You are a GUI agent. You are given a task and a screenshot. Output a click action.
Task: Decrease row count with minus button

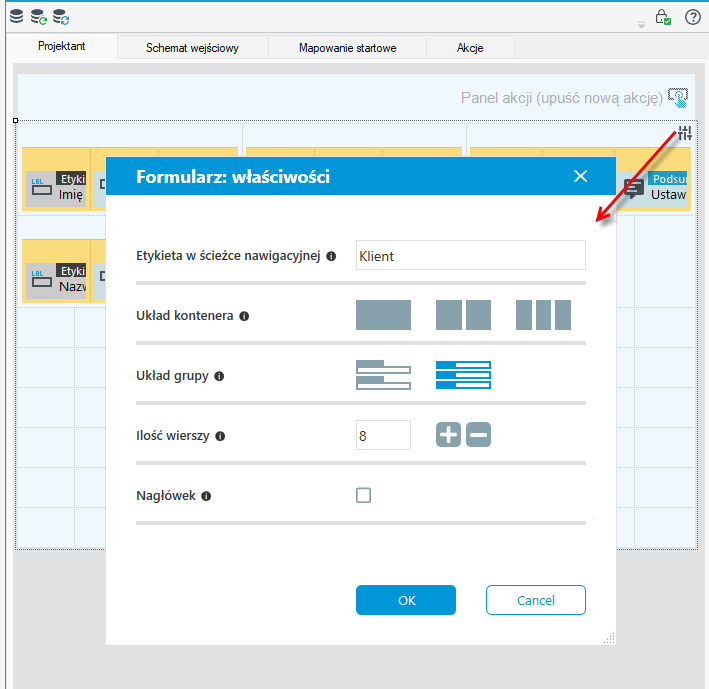478,435
